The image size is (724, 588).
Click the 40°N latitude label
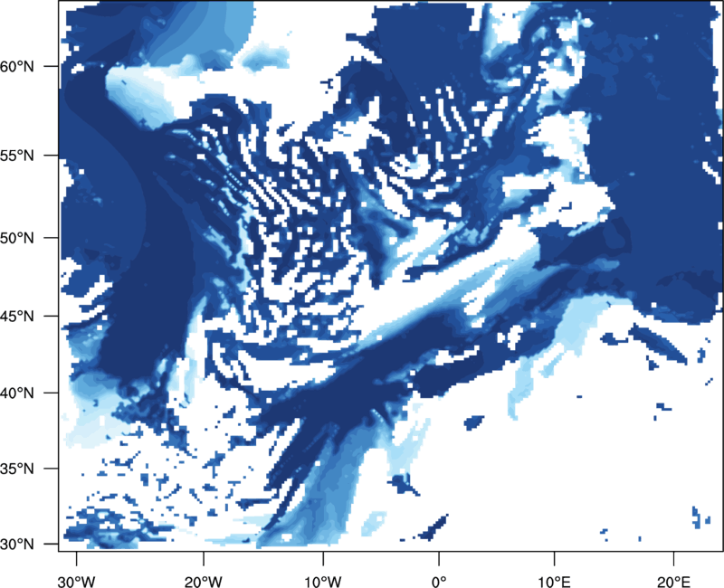[17, 394]
